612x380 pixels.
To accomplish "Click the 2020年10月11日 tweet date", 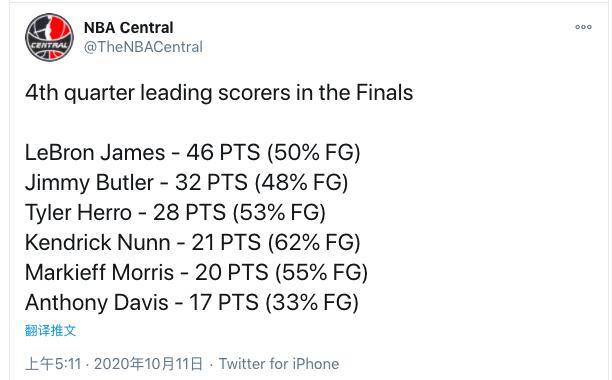I will coord(148,364).
